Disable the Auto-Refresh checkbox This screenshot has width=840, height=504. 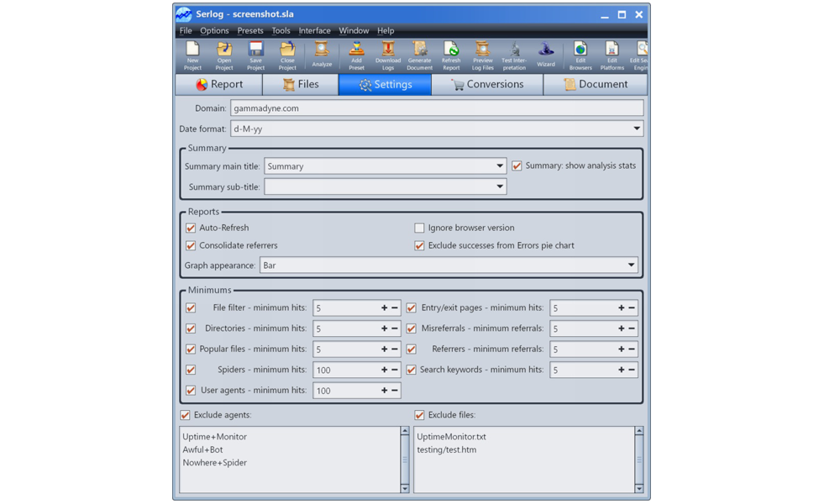click(x=191, y=228)
